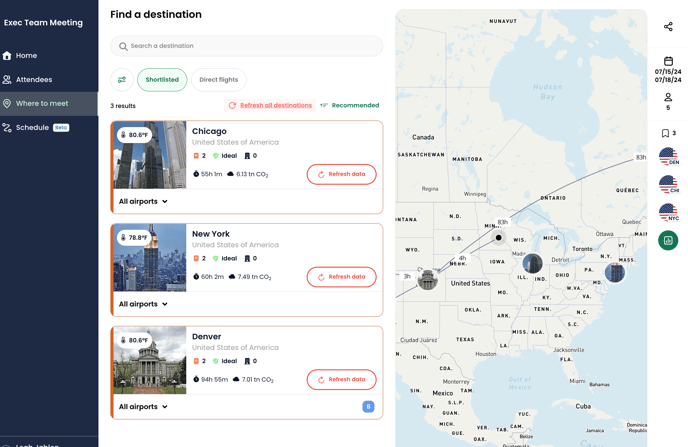Open the share icon at top right
The height and width of the screenshot is (447, 688).
click(668, 27)
